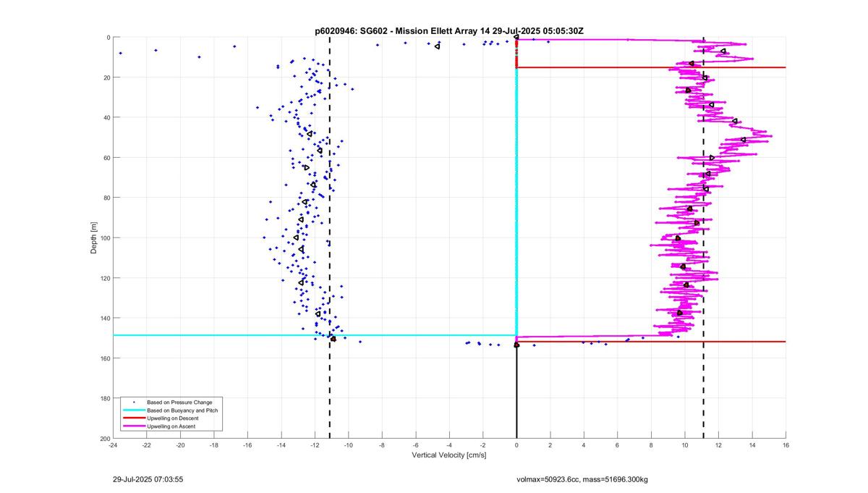The width and height of the screenshot is (868, 493).
Task: Click x-axis tick label '14'
Action: point(752,446)
